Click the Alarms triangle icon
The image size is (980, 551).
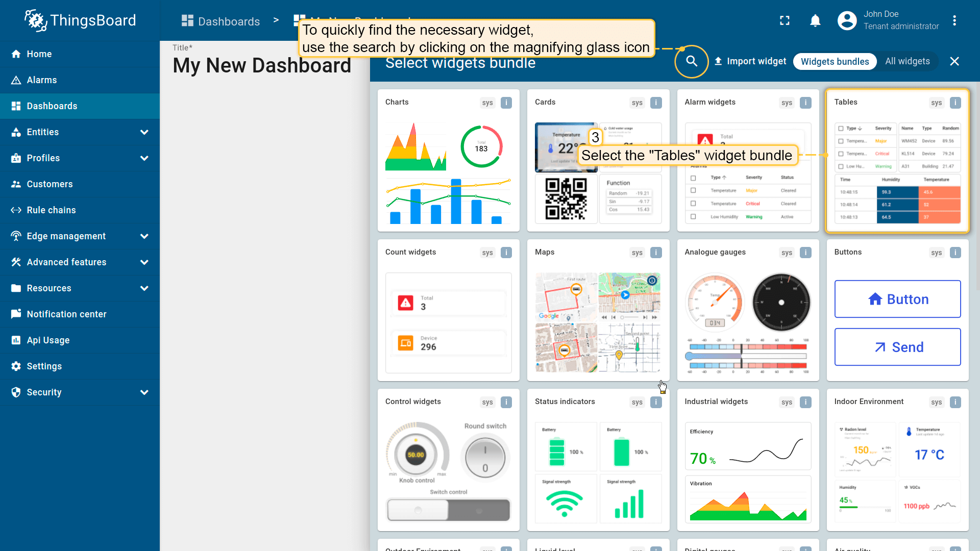[x=16, y=80]
